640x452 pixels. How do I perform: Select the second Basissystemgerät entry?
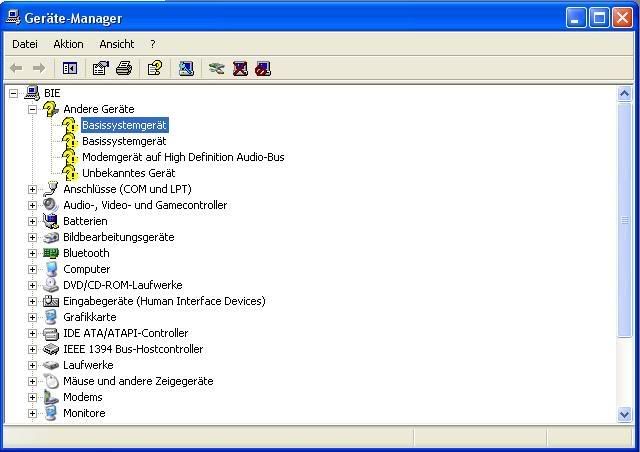coord(124,141)
